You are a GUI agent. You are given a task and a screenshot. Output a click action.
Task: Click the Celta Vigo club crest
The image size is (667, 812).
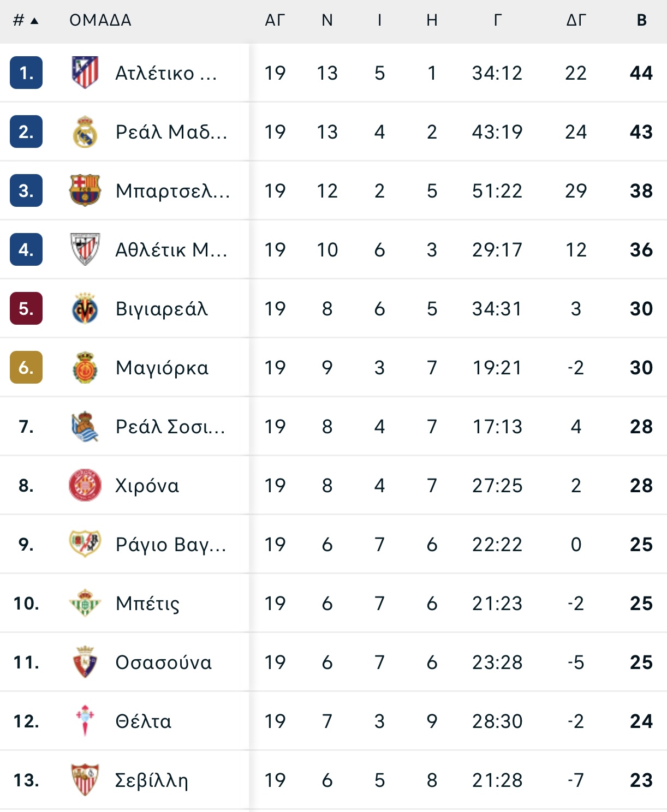(x=85, y=721)
